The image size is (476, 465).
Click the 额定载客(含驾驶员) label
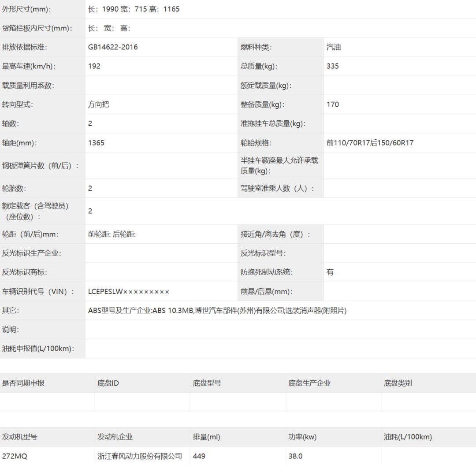click(x=35, y=211)
